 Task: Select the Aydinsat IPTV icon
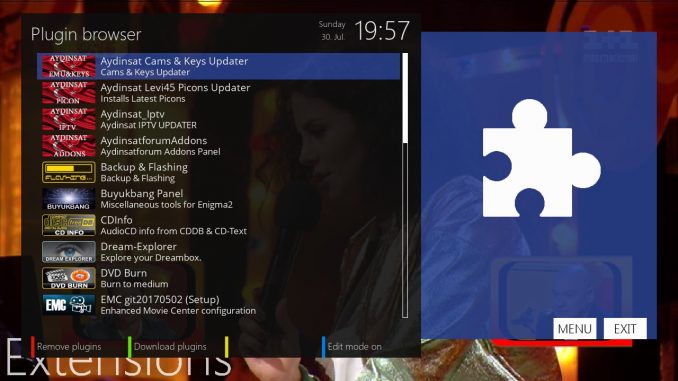pyautogui.click(x=69, y=119)
